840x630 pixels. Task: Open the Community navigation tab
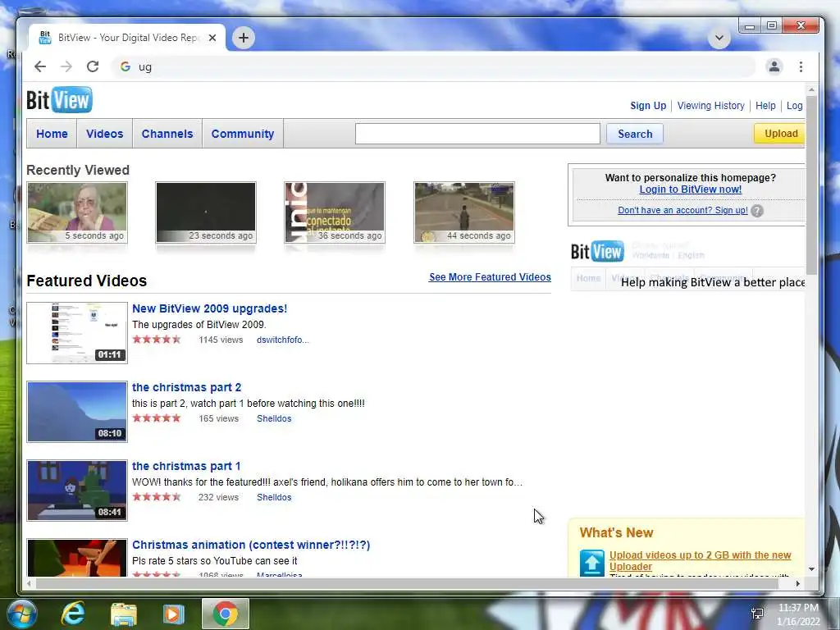(x=243, y=134)
